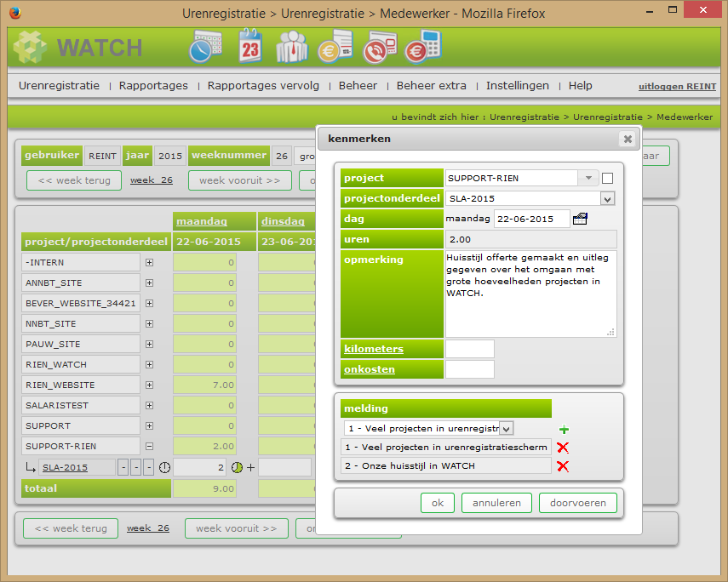
Task: Click into the kilometers input field
Action: pyautogui.click(x=469, y=349)
